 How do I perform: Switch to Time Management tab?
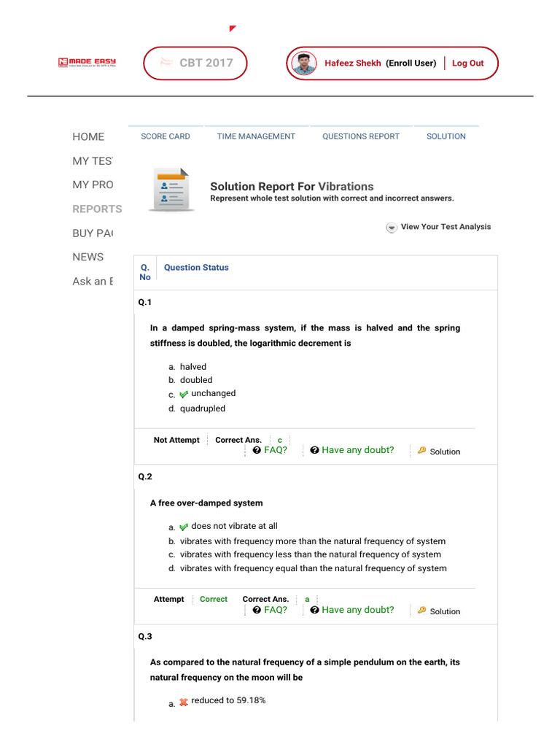point(256,136)
